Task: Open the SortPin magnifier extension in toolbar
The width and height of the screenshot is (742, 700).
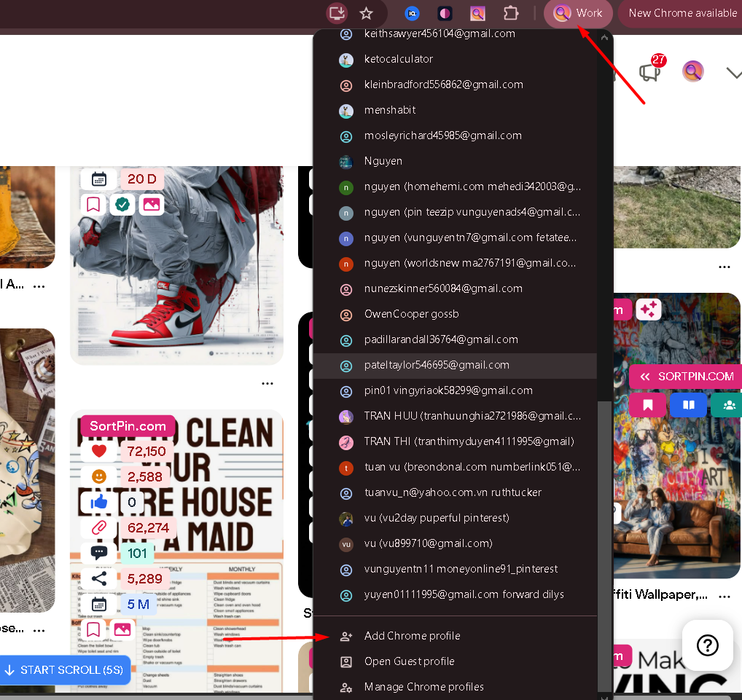Action: click(x=477, y=14)
